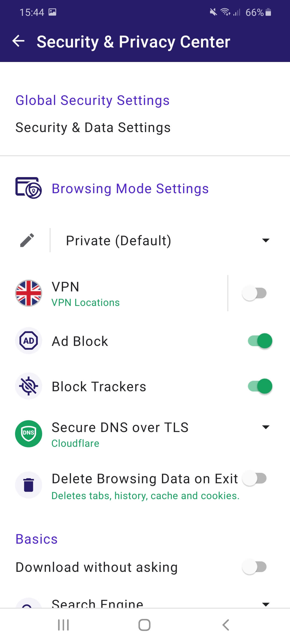Tap the green DNS shield icon

[x=28, y=434]
